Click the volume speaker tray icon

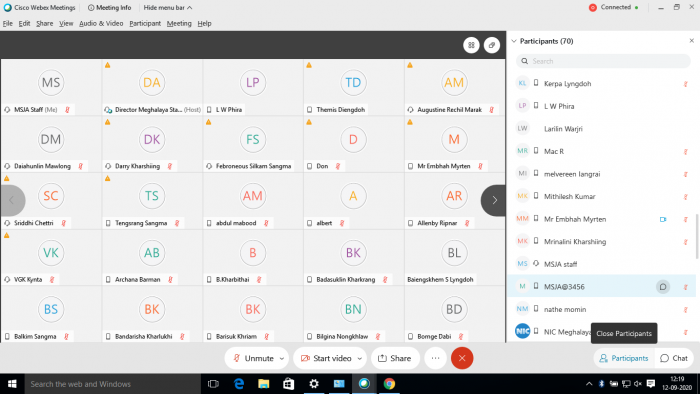[638, 384]
